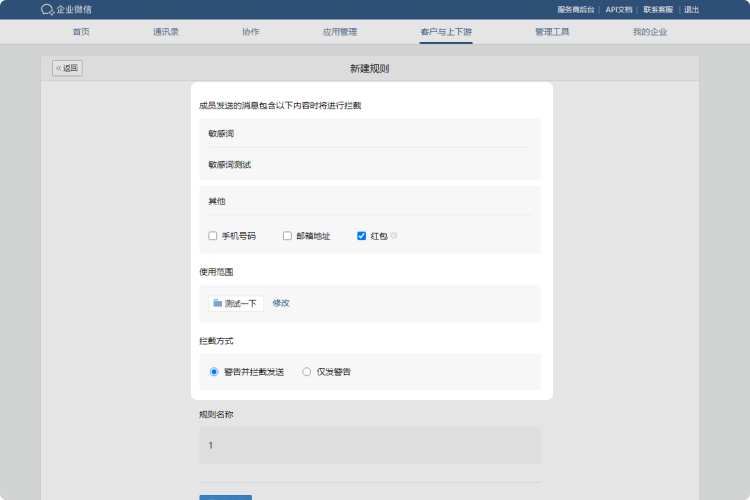Open the 我的企业 tab
Viewport: 750px width, 500px height.
[x=649, y=32]
